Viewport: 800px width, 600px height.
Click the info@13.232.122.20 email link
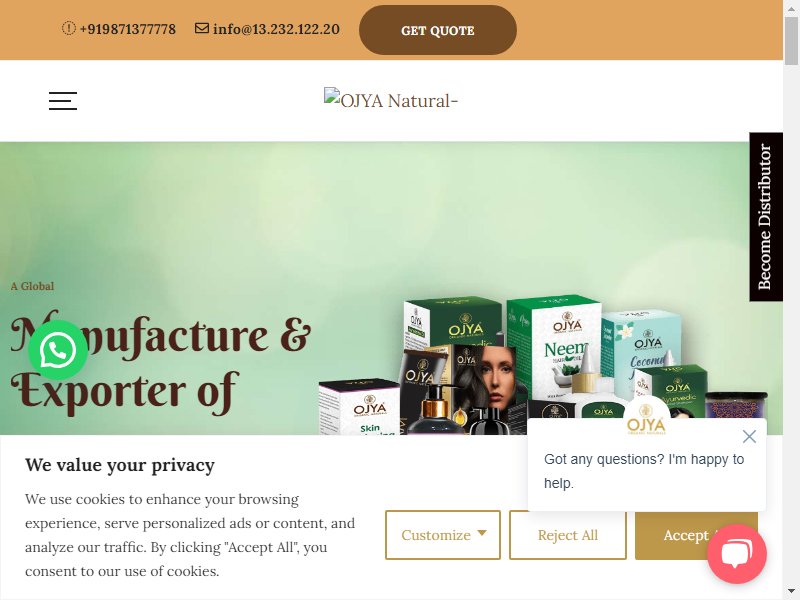coord(276,29)
